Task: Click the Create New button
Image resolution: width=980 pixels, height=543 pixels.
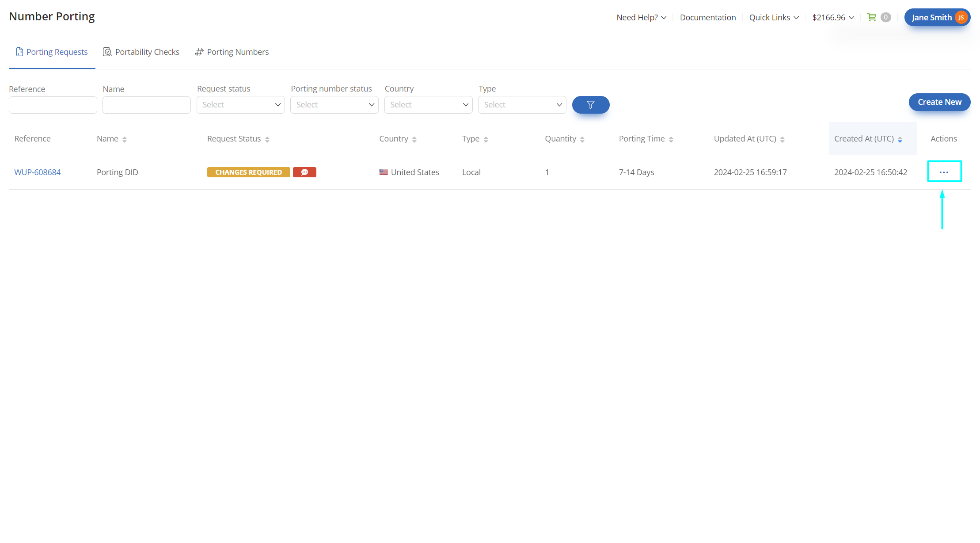Action: coord(939,102)
